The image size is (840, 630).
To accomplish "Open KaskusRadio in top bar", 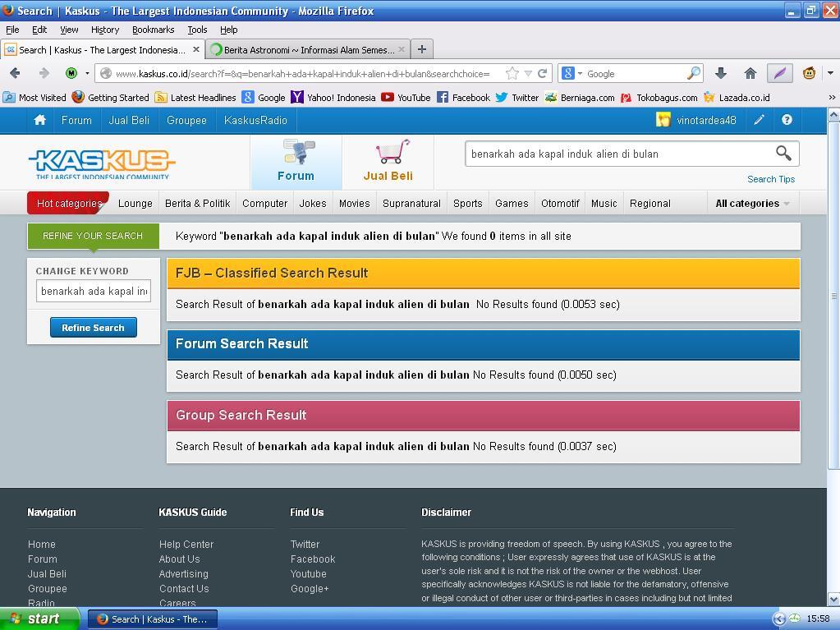I will [255, 121].
